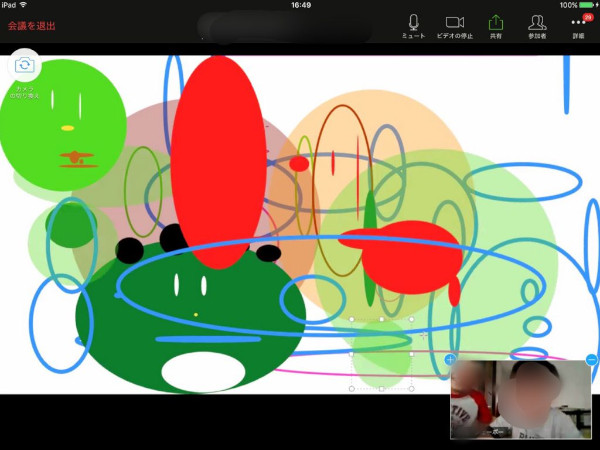Tap the Wi-Fi icon in status bar

click(x=23, y=5)
